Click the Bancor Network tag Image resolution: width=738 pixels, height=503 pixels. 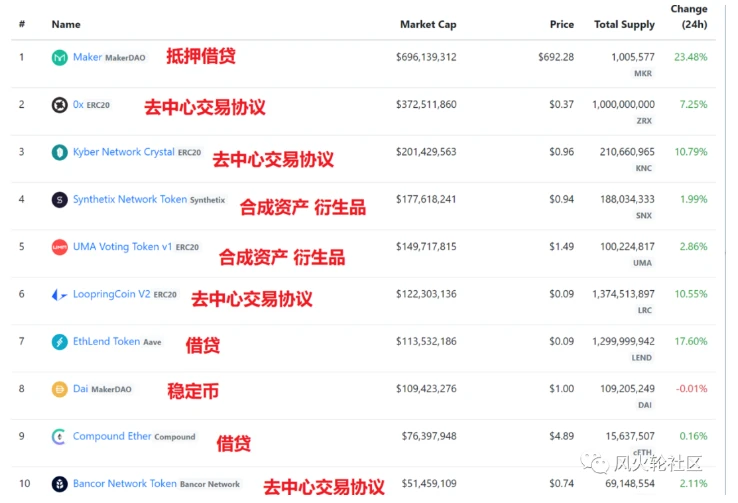210,484
